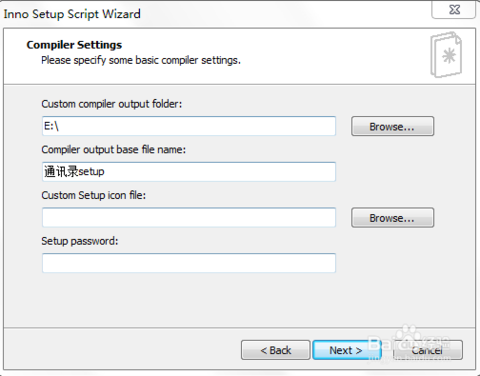Click the "Custom Setup icon file:" label
The width and height of the screenshot is (480, 376).
point(94,195)
